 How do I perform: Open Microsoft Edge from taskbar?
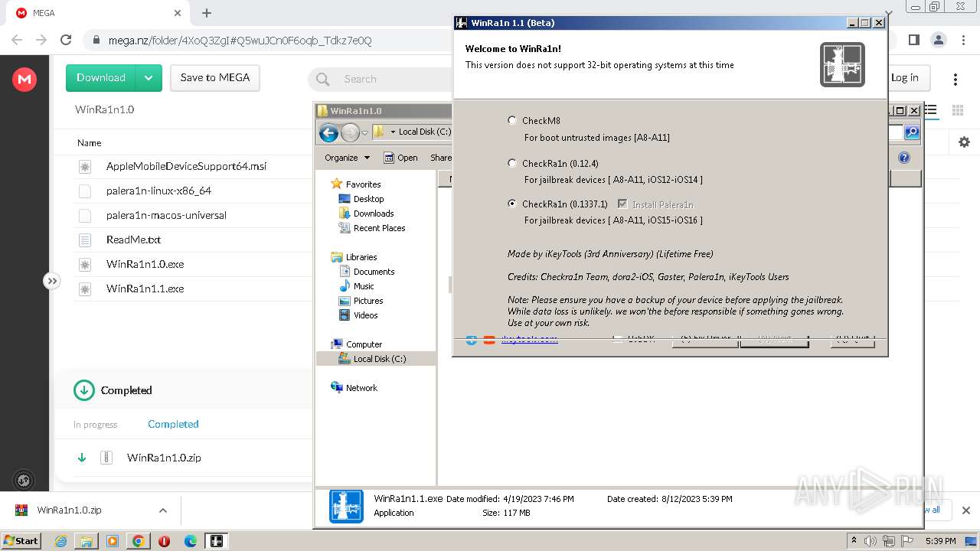tap(191, 541)
